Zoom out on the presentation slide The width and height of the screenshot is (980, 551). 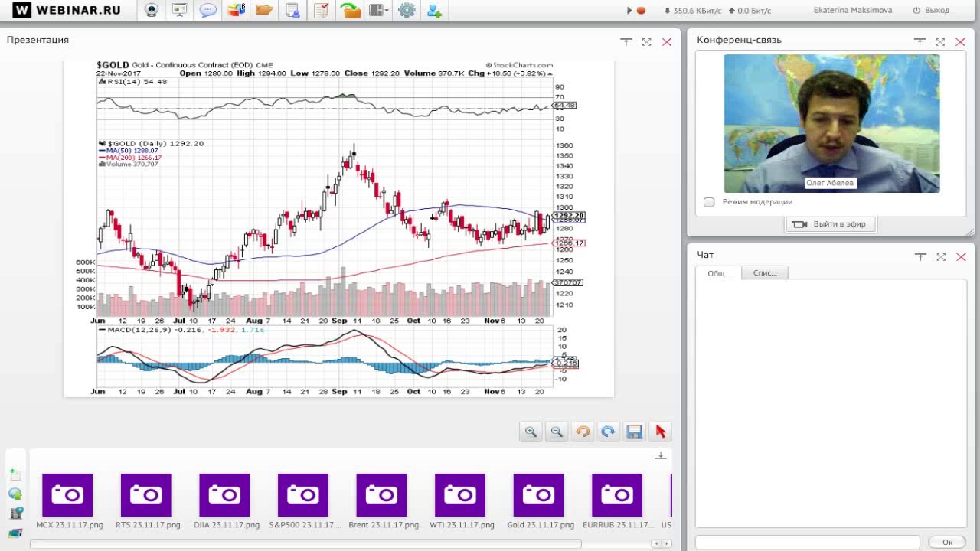pos(557,432)
